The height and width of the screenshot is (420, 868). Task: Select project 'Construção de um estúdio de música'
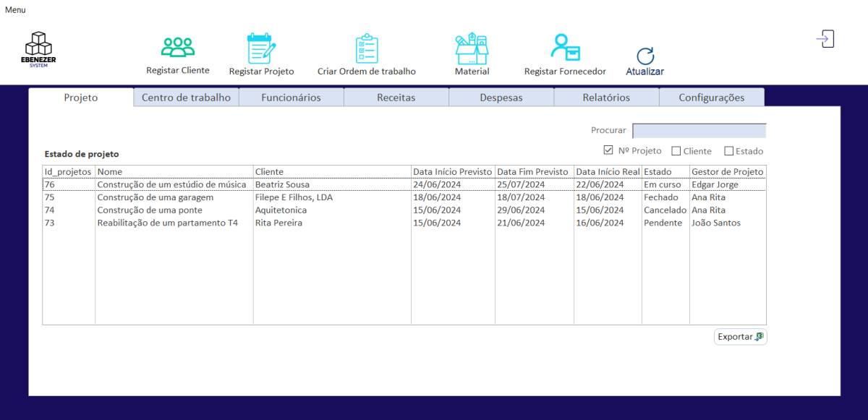tap(172, 184)
